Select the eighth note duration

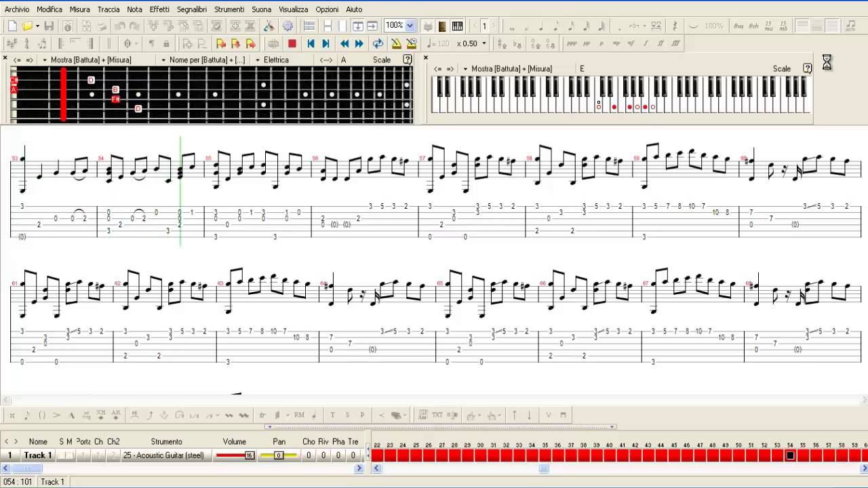(556, 26)
